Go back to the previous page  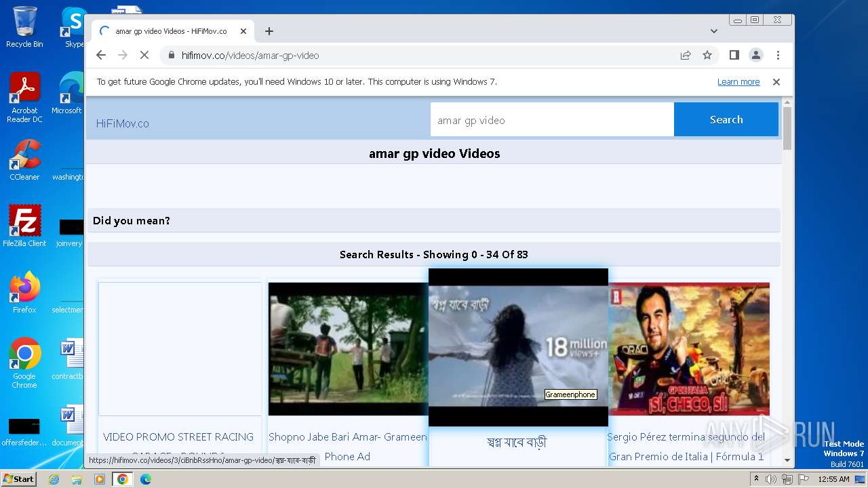pos(101,55)
